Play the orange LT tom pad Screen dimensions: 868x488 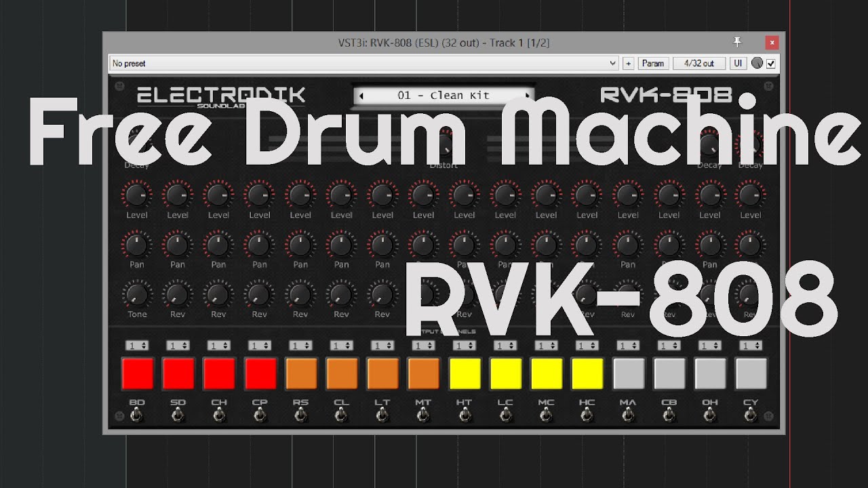point(382,373)
